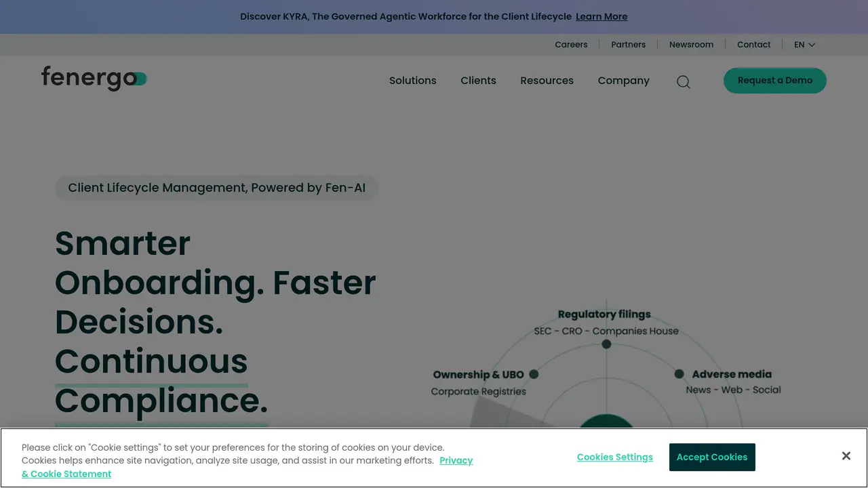Accept Cookies in the banner
Viewport: 868px width, 488px height.
tap(712, 457)
